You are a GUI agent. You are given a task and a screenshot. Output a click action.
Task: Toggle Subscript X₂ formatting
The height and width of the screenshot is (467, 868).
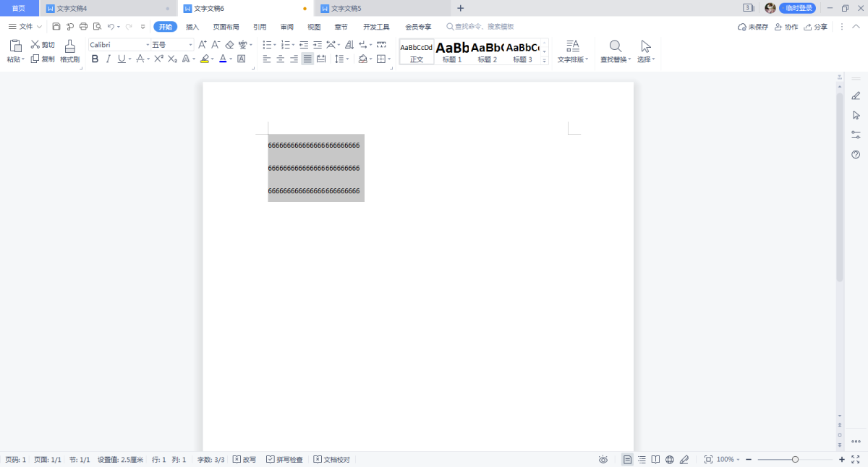[172, 59]
